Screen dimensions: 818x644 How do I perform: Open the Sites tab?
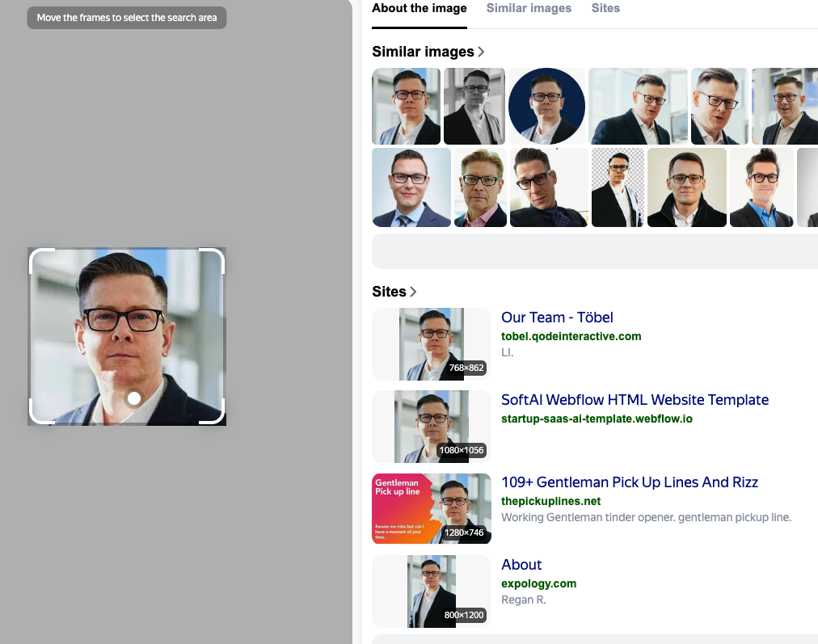[x=605, y=9]
